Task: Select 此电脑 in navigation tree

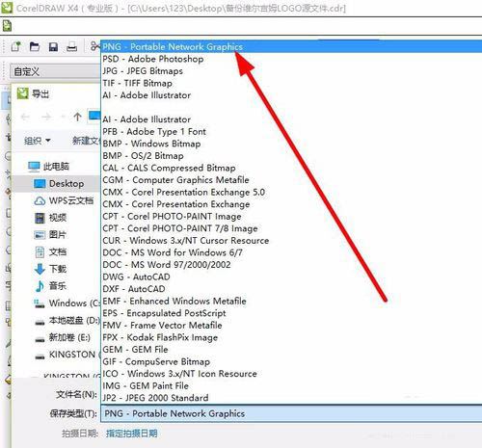Action: click(x=48, y=167)
